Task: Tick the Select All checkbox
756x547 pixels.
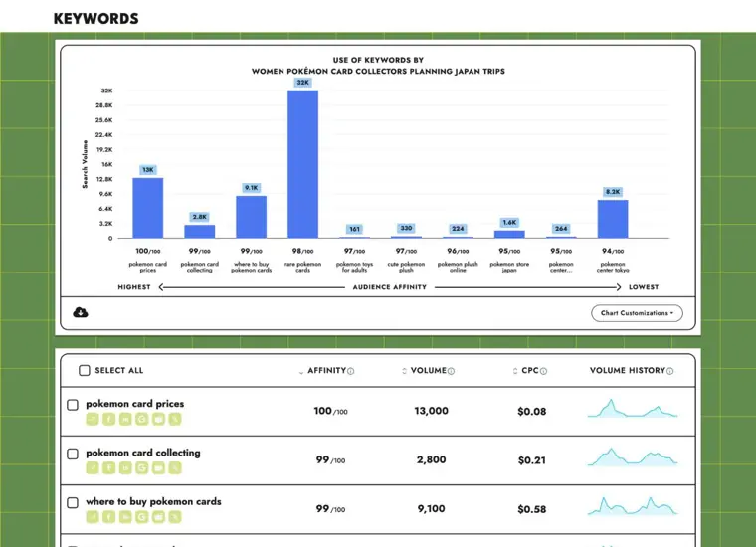Action: pos(85,370)
